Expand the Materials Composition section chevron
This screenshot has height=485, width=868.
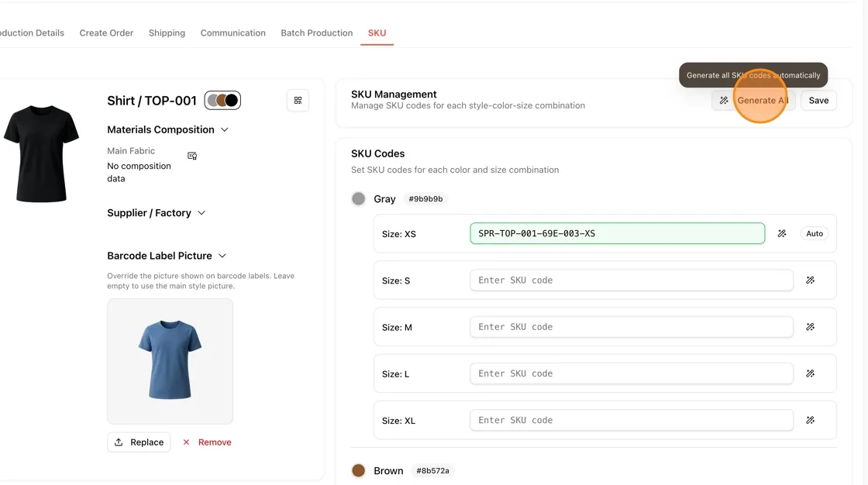[224, 129]
